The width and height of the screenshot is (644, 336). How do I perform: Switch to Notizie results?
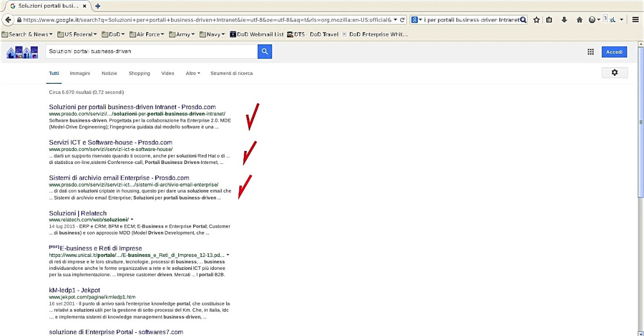click(x=109, y=73)
